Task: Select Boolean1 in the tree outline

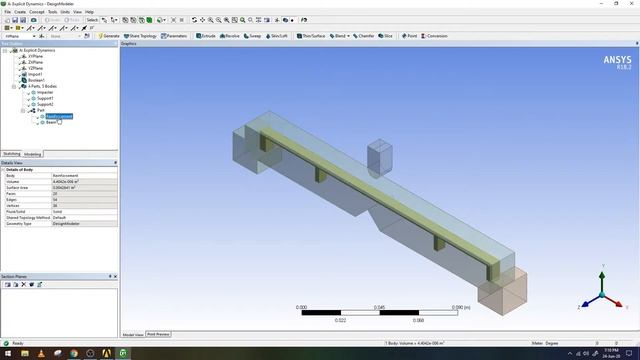Action: click(36, 80)
